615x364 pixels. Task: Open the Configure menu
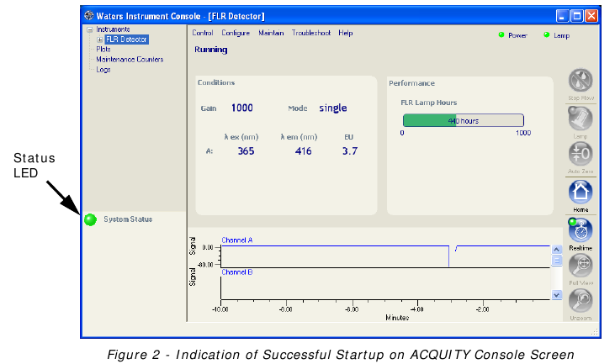pyautogui.click(x=236, y=33)
